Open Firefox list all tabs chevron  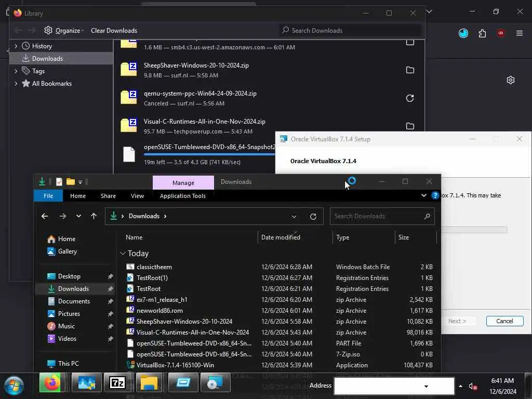coord(429,11)
